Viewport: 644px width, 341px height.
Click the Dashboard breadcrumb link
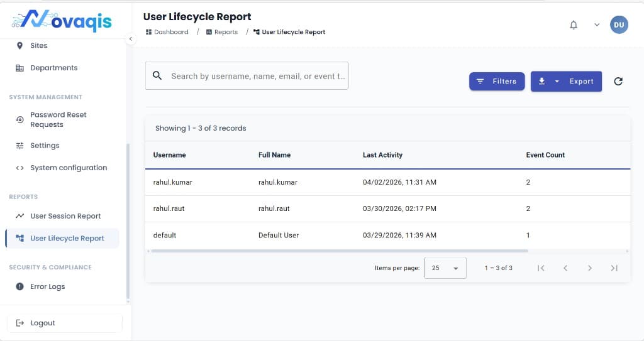167,32
